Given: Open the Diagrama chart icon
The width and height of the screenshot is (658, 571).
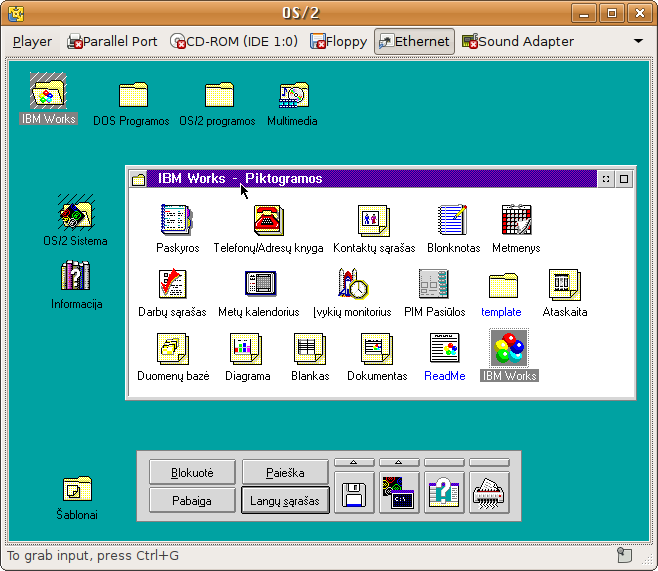Looking at the screenshot, I should (246, 349).
